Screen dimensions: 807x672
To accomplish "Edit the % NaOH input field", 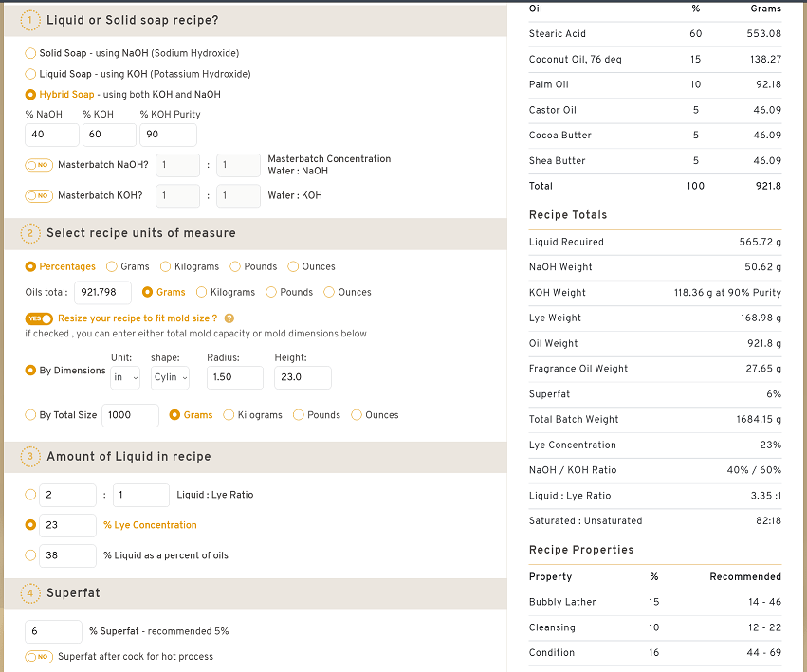I will [51, 135].
